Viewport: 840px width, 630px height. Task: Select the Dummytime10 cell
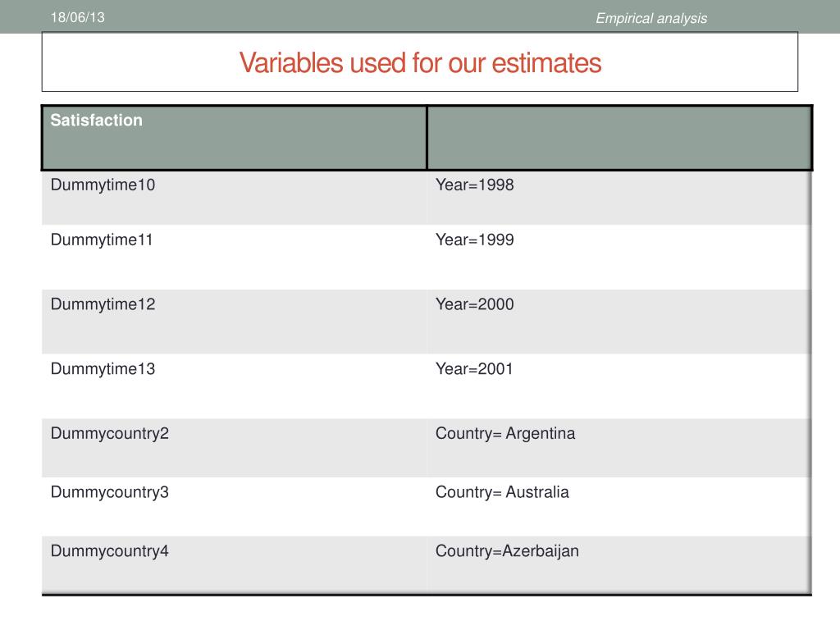tap(234, 198)
